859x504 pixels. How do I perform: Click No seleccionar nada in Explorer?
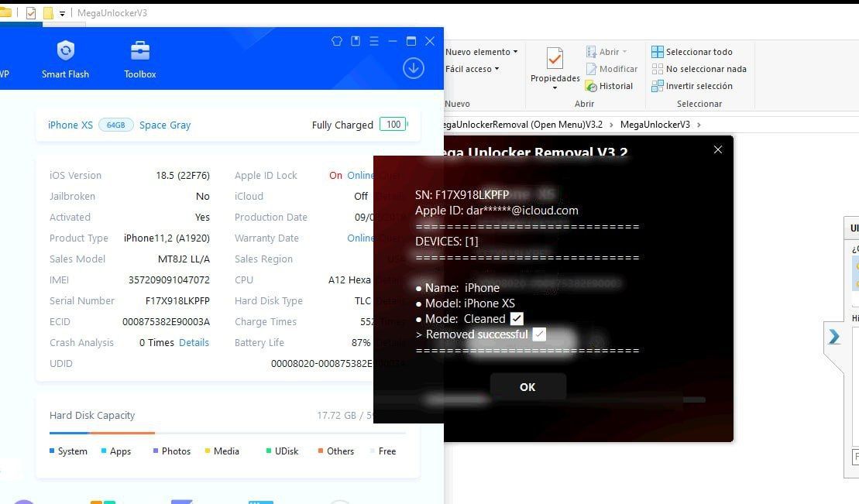pyautogui.click(x=699, y=69)
